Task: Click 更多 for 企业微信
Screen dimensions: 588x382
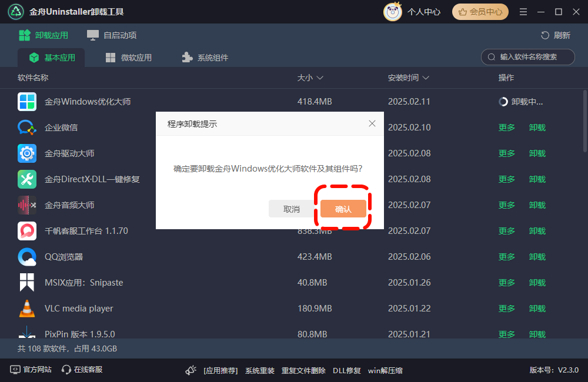Action: (x=507, y=128)
